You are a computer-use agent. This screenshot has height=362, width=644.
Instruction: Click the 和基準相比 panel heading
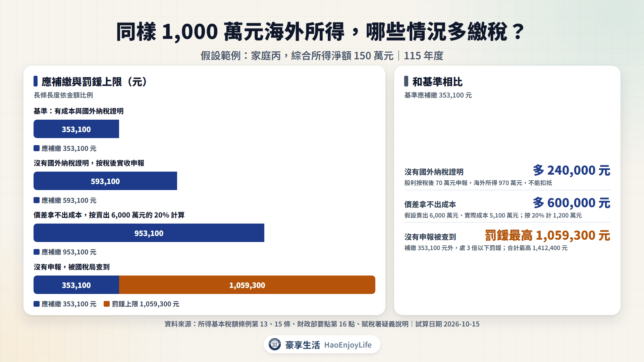tap(437, 81)
